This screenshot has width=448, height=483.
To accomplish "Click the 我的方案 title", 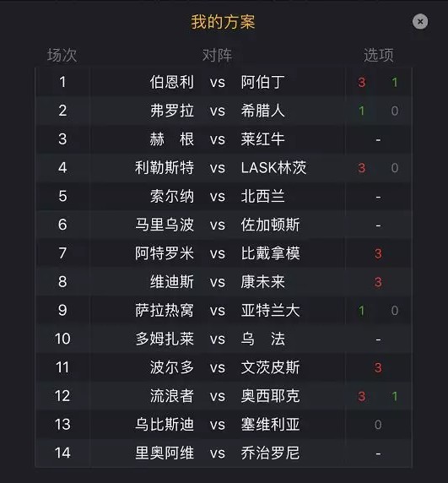I will coord(223,22).
